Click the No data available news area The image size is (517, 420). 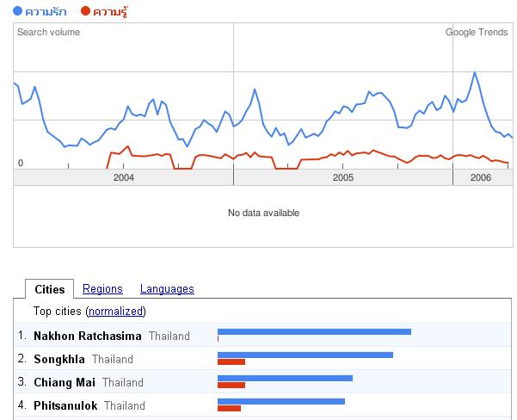263,216
